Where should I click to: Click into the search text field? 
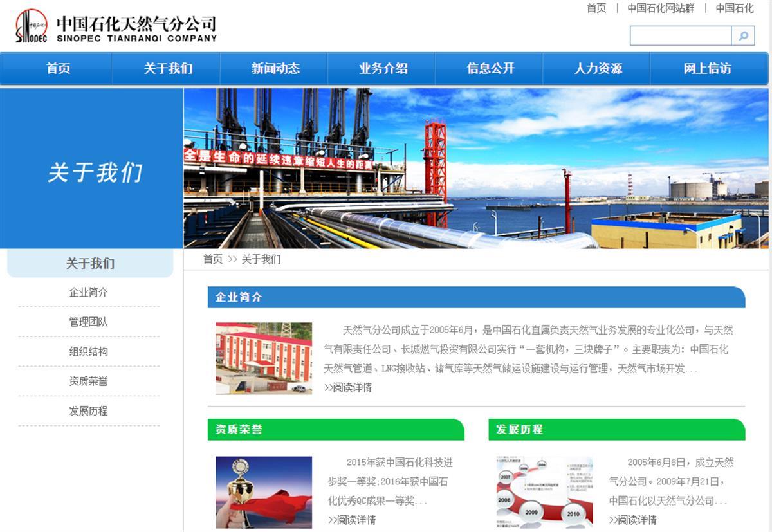[680, 36]
